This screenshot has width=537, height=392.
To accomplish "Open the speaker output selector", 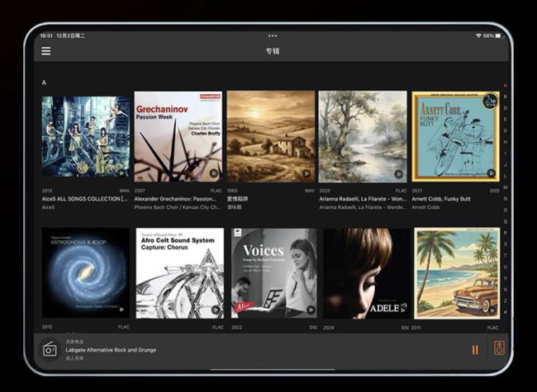I will click(x=498, y=349).
